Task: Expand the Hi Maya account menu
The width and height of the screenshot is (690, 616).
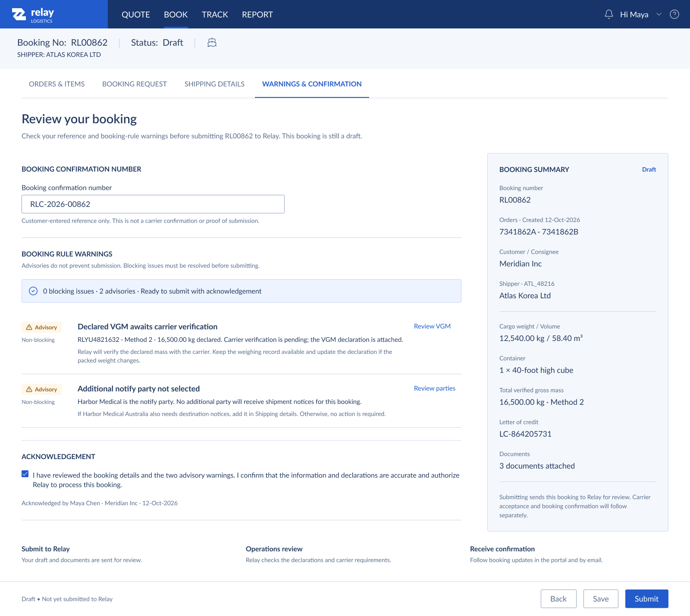Action: (640, 14)
